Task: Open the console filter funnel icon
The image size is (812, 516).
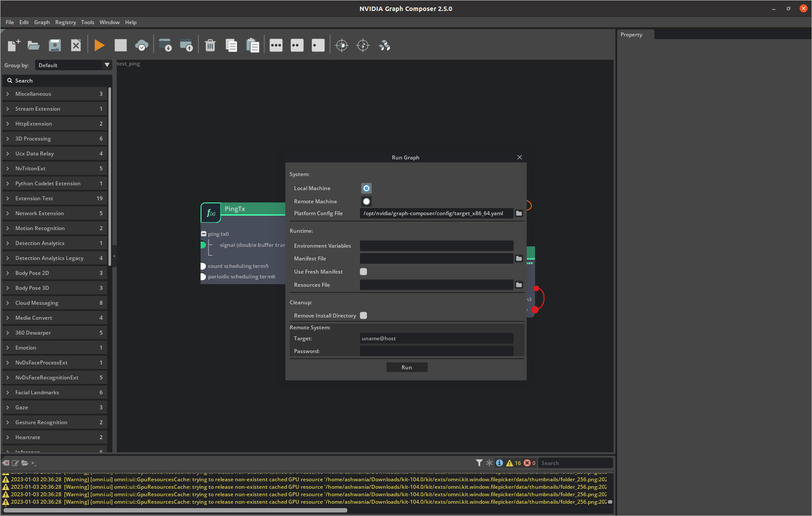Action: coord(479,463)
